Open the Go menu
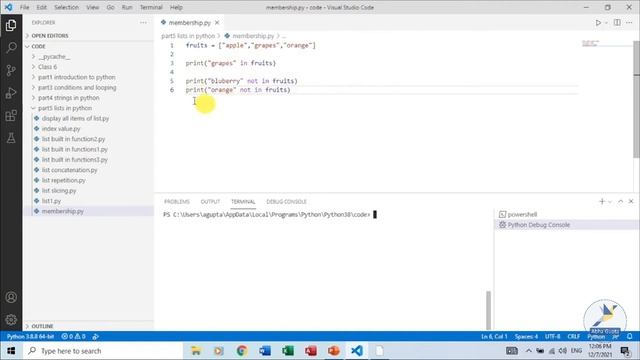The image size is (640, 360). click(110, 7)
